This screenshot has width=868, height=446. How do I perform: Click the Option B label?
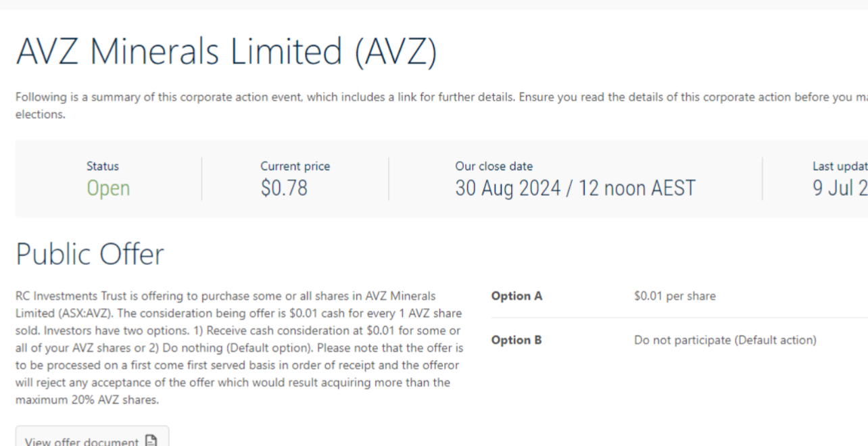516,340
